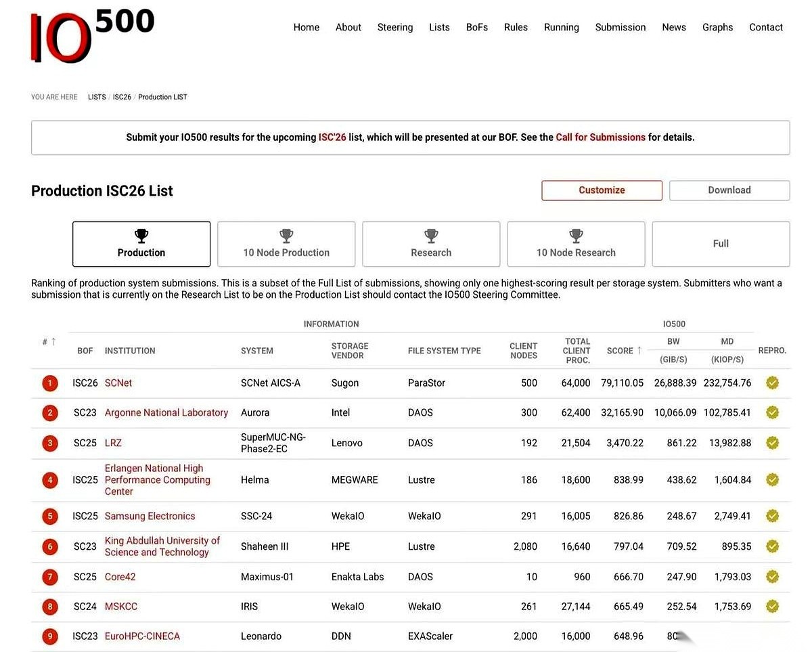Image resolution: width=812 pixels, height=652 pixels.
Task: Click the reproducibility badge for LRZ row
Action: click(x=772, y=443)
